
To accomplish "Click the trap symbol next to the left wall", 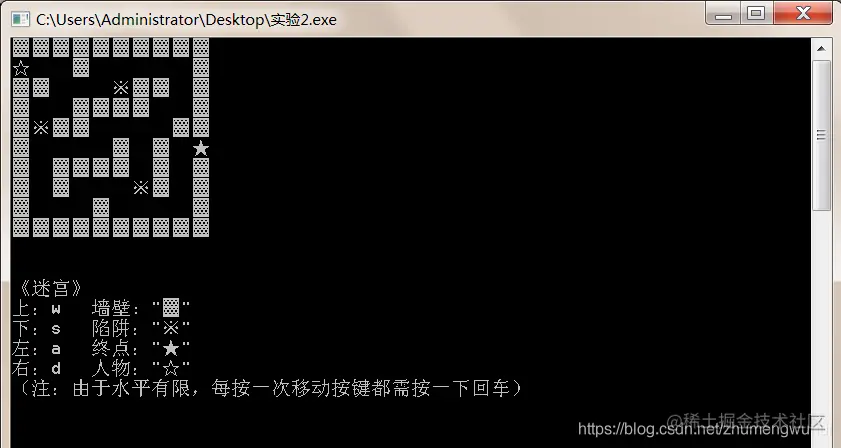I will (x=41, y=128).
